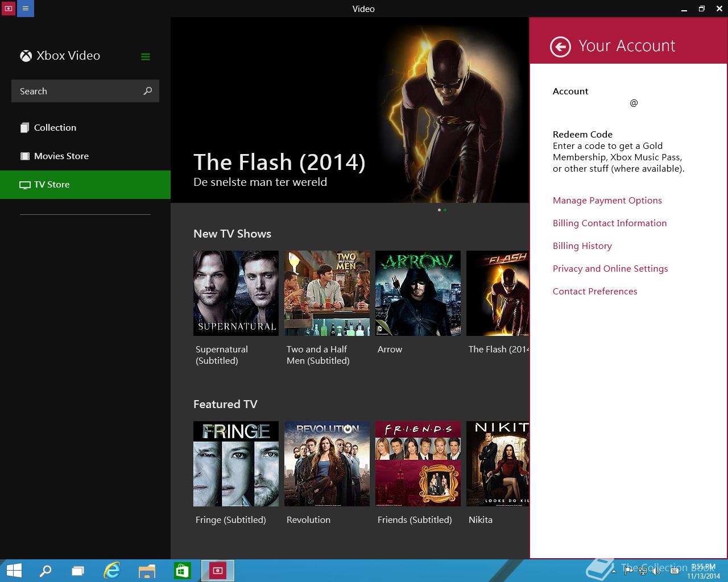Image resolution: width=728 pixels, height=582 pixels.
Task: Click the Video app taskbar button
Action: [x=218, y=571]
